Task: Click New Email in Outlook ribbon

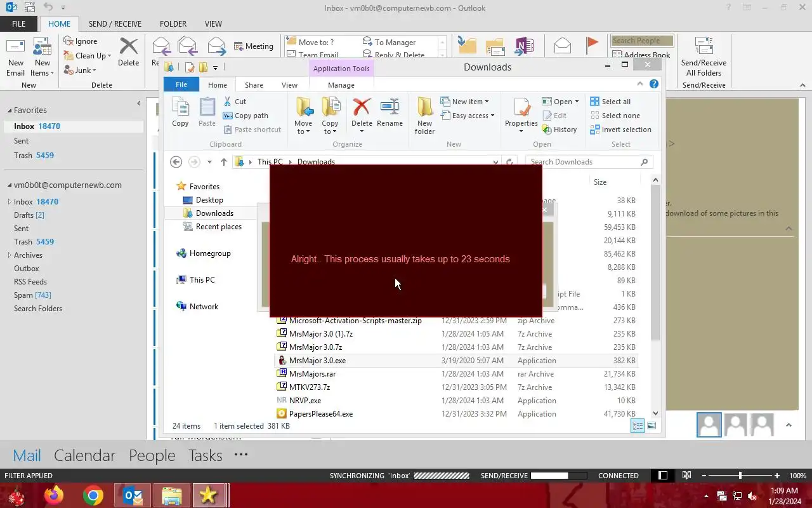Action: [x=15, y=57]
